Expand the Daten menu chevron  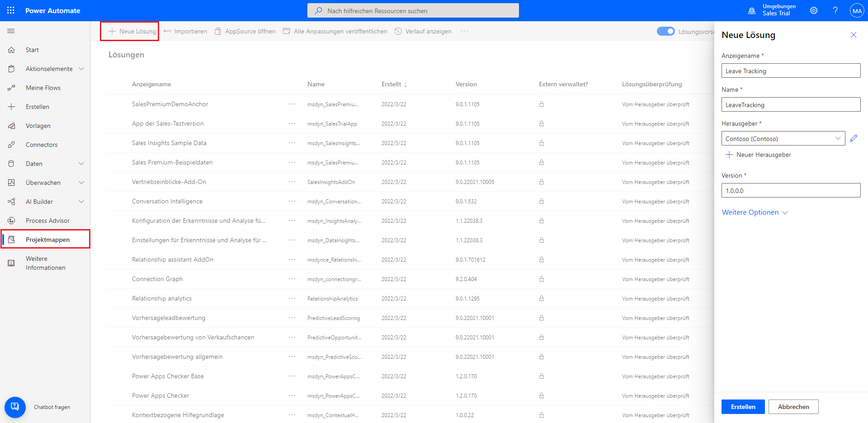pyautogui.click(x=81, y=164)
